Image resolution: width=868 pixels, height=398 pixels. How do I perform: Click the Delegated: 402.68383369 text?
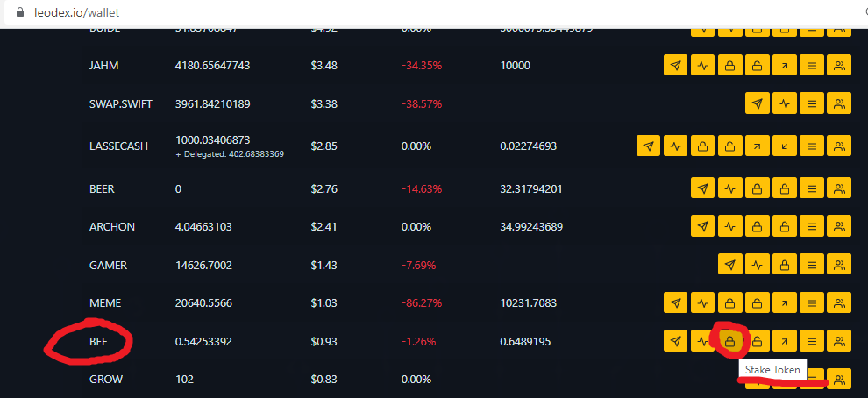(x=230, y=154)
